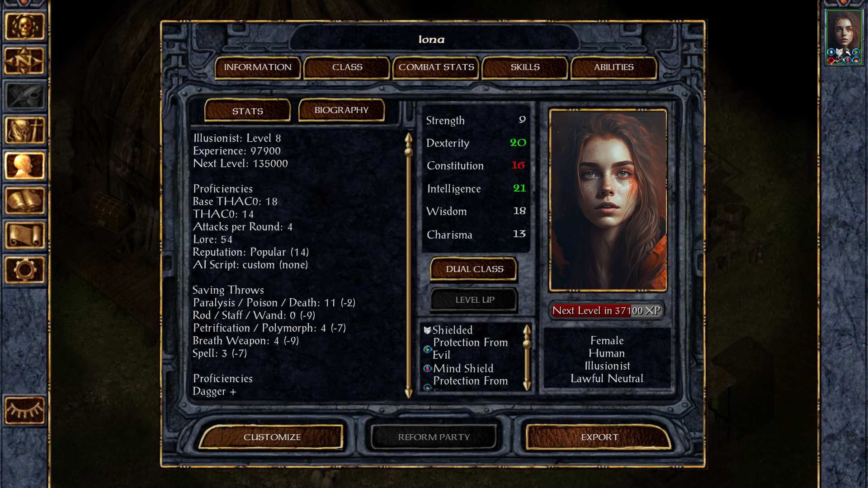Click the "Paralysis / Poison / Death" saving throw line
868x488 pixels.
274,303
